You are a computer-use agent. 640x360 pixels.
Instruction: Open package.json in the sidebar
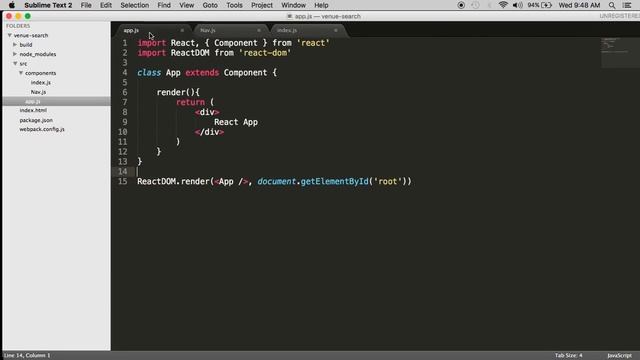click(36, 120)
